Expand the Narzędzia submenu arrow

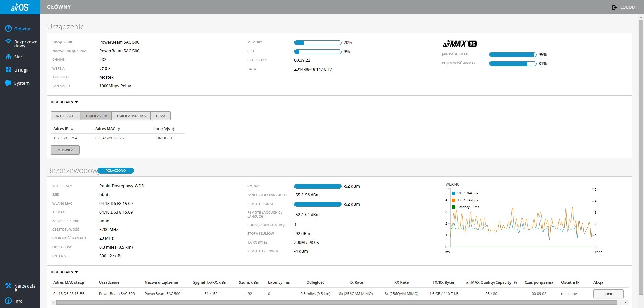click(x=16, y=290)
